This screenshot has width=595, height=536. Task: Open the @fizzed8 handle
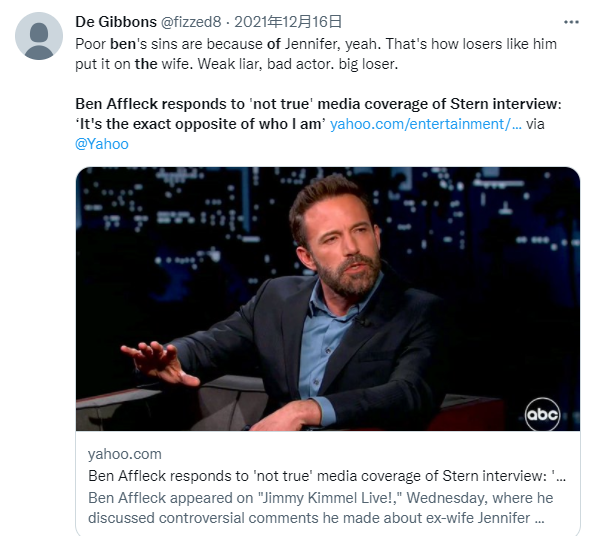tap(191, 22)
